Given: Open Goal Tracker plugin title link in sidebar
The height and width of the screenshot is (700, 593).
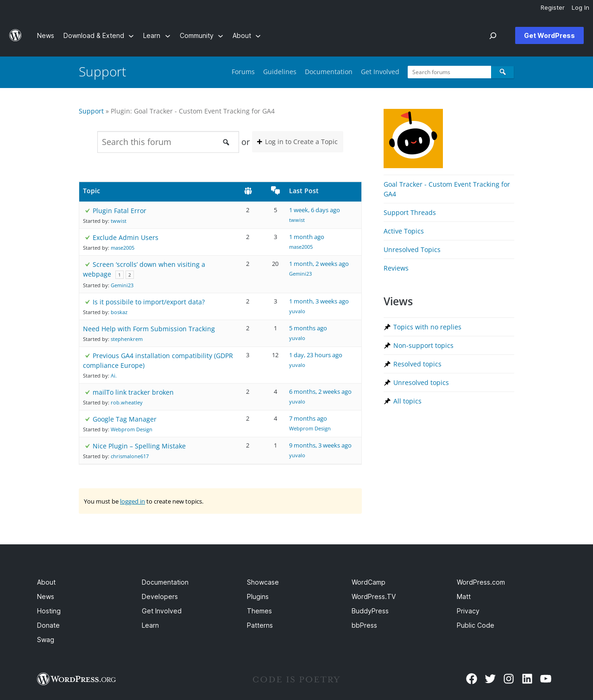Looking at the screenshot, I should point(447,189).
